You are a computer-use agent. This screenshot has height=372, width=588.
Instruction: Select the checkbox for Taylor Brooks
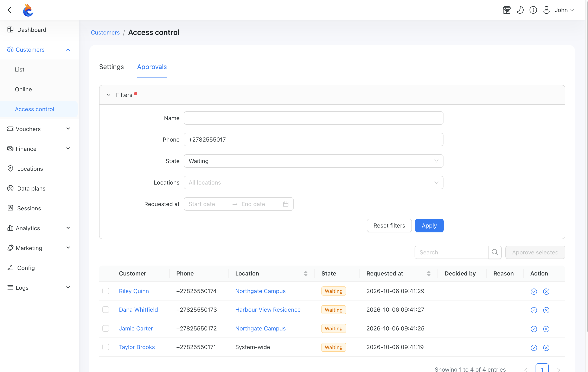tap(106, 347)
